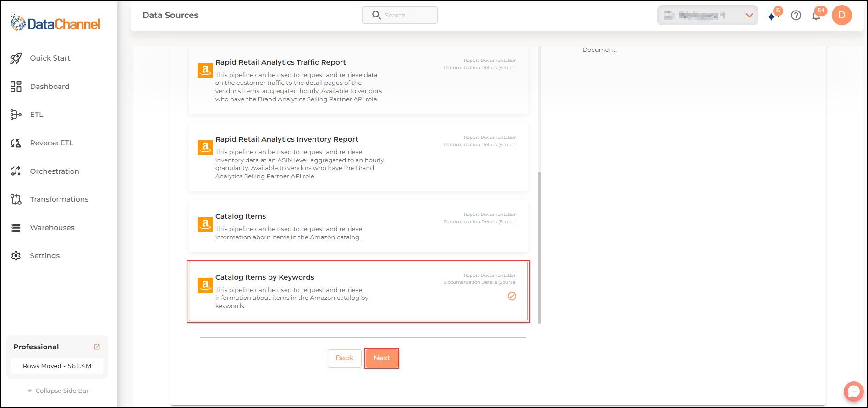
Task: Click the Settings gear icon
Action: 16,256
